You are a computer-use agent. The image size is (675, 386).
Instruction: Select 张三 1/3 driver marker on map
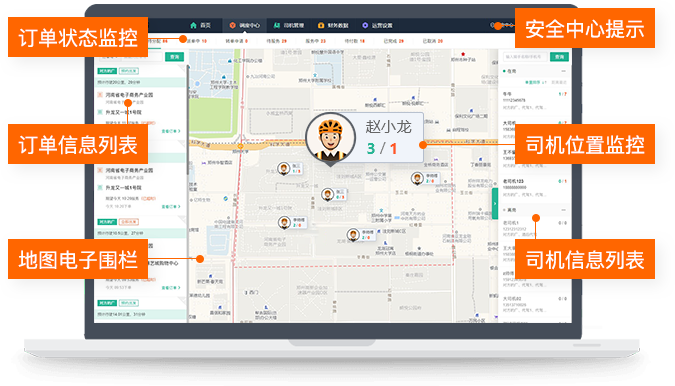click(290, 168)
